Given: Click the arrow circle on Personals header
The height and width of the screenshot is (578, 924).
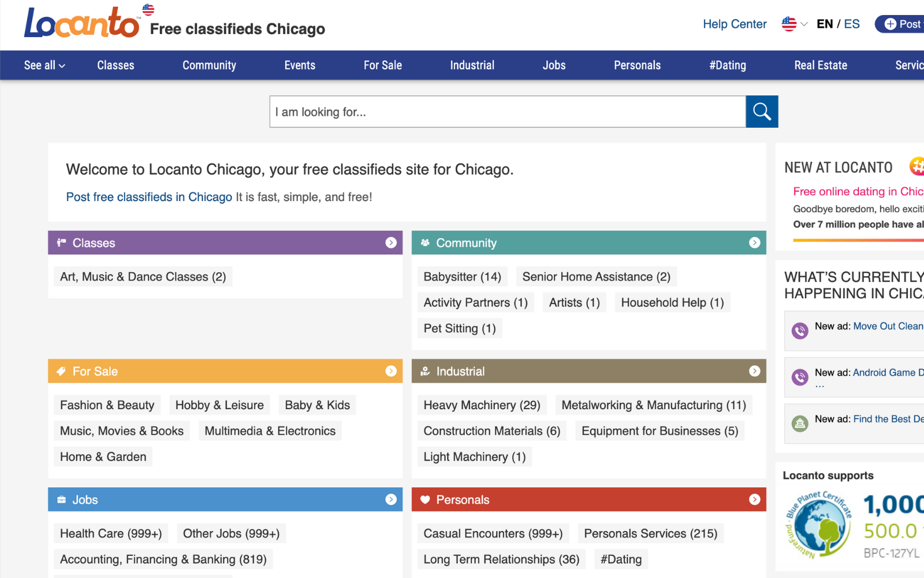Looking at the screenshot, I should [x=754, y=499].
